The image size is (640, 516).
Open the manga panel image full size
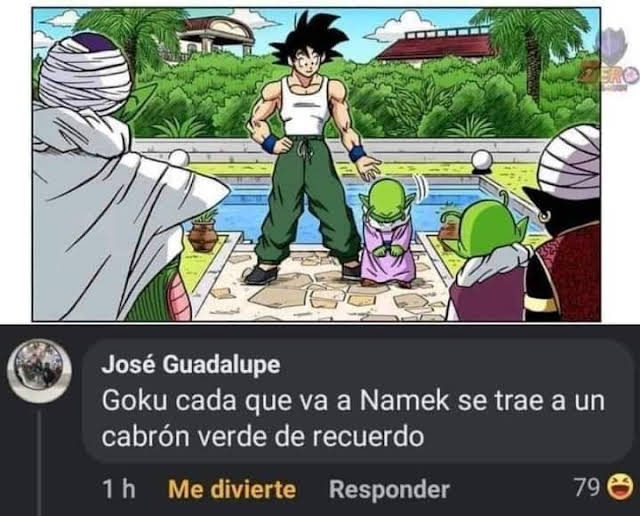pyautogui.click(x=316, y=165)
